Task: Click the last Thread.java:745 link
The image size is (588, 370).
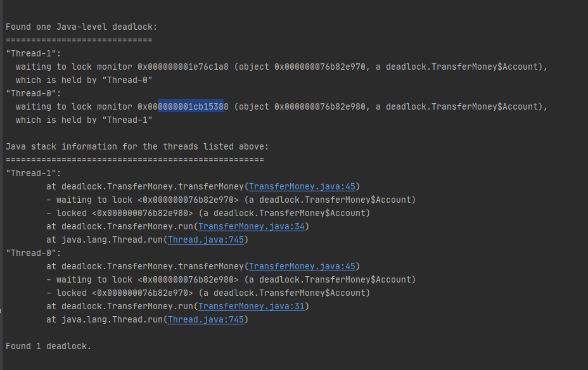Action: (207, 319)
